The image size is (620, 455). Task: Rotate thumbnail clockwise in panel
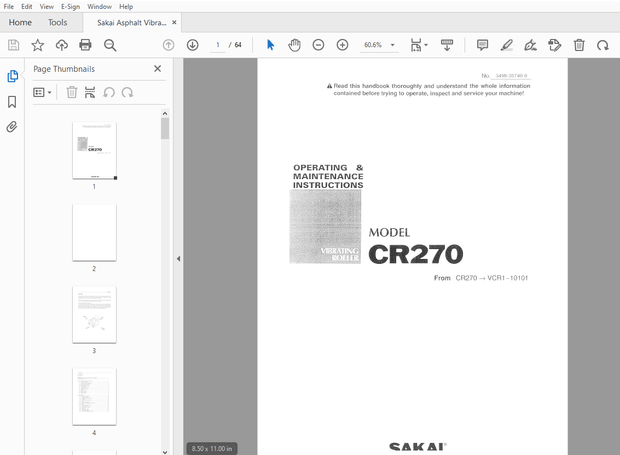click(x=127, y=93)
